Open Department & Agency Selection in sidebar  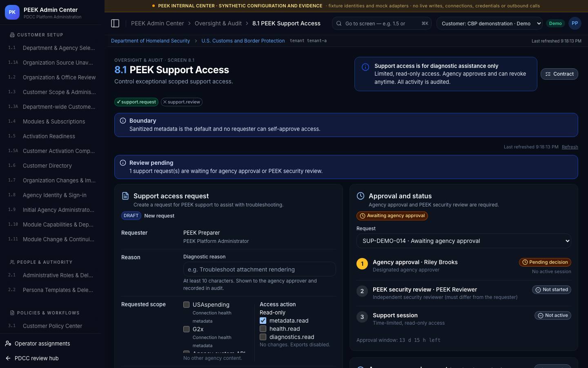click(x=51, y=48)
